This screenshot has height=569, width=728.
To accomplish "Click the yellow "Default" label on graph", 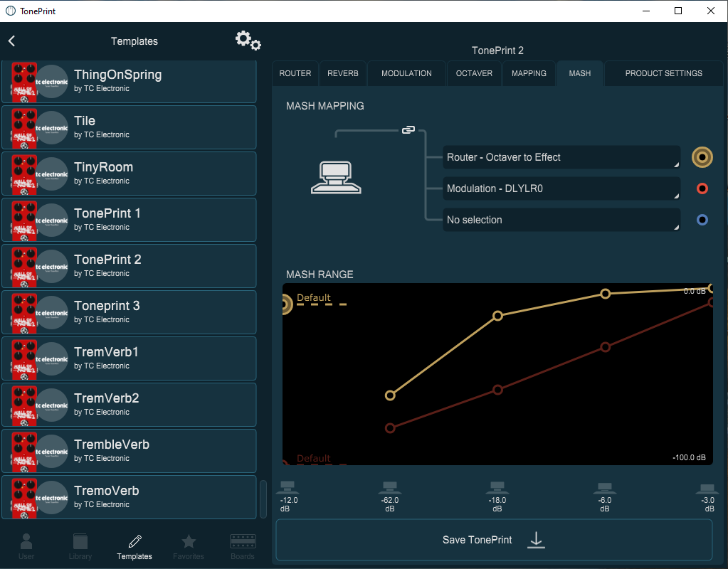I will point(314,297).
